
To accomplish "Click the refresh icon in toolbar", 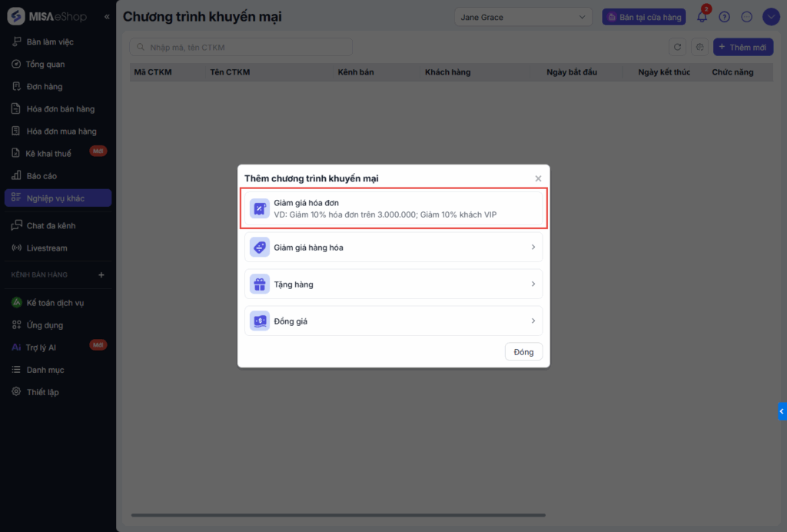I will 677,48.
